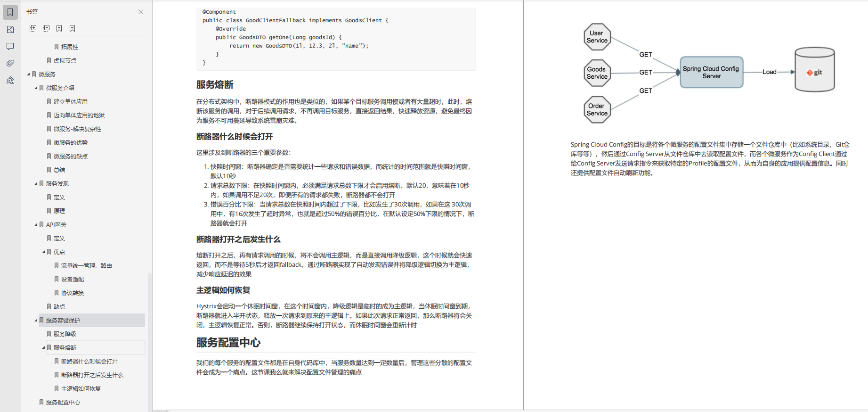Go to 流量统一管理、路由 bookmark
Image resolution: width=868 pixels, height=412 pixels.
click(x=87, y=265)
